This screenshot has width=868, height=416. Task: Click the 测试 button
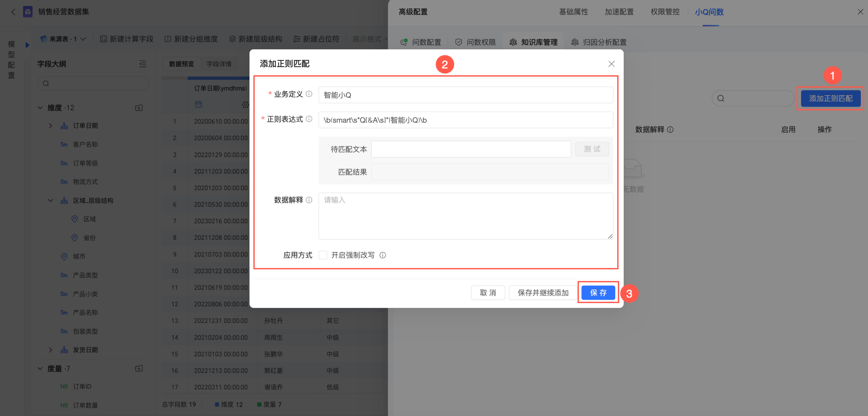point(592,149)
